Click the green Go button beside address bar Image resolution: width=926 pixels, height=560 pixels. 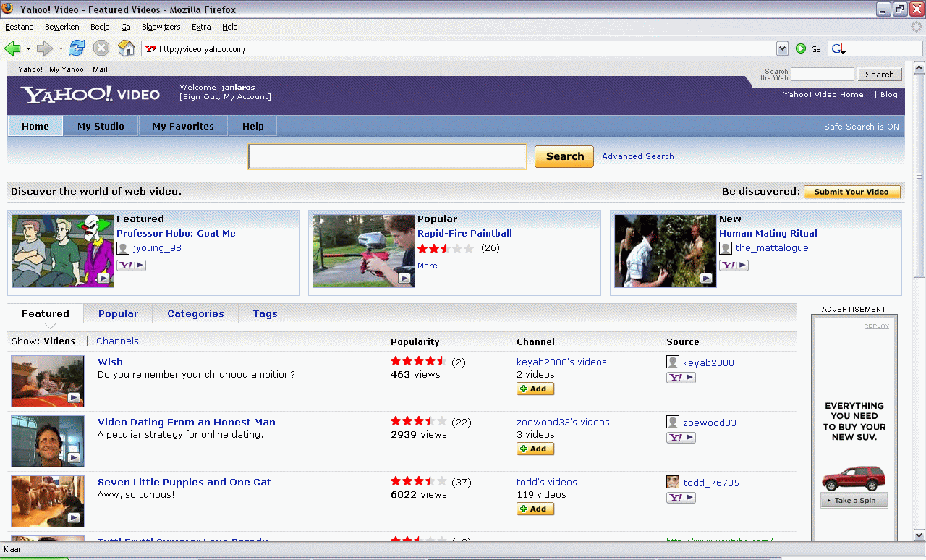(801, 48)
